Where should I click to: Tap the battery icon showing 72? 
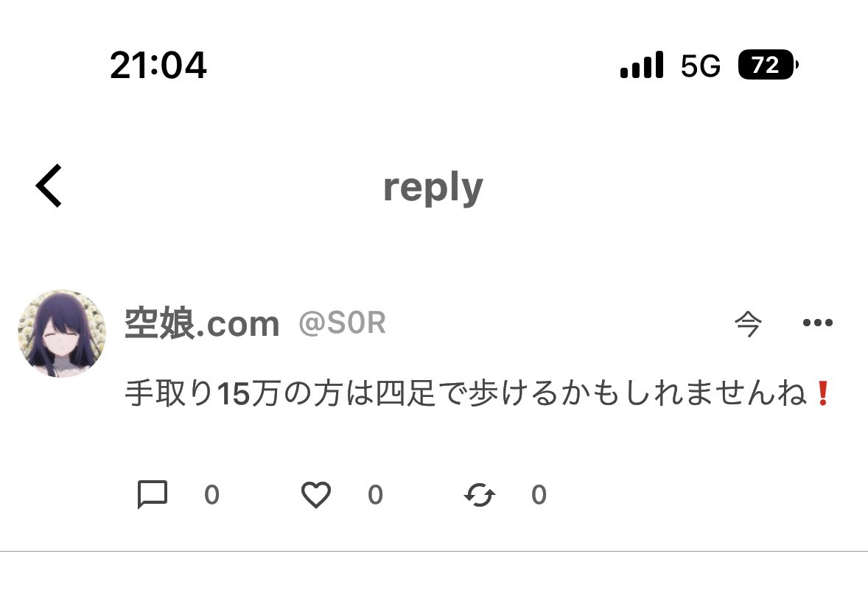769,65
